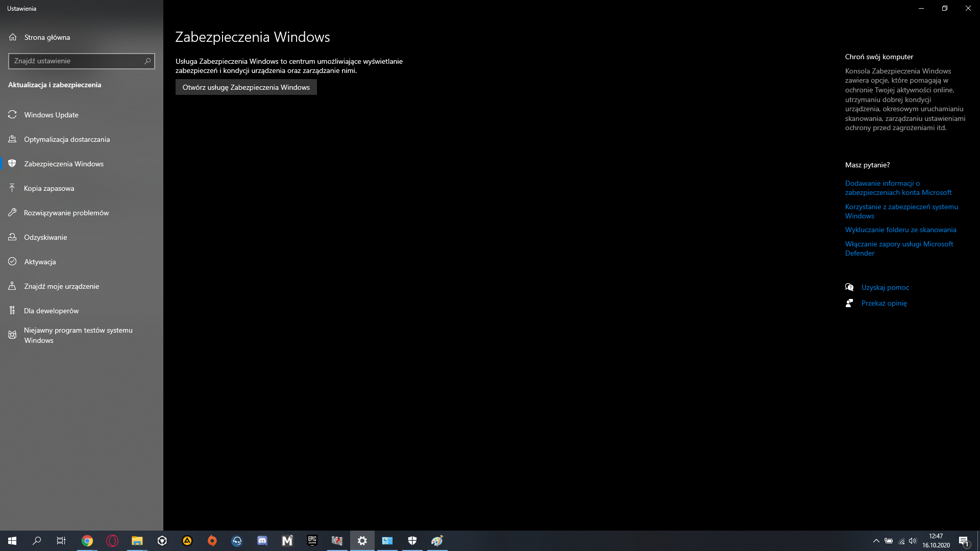Open Rozwiązywanie problemów page
This screenshot has height=551, width=980.
tap(82, 213)
